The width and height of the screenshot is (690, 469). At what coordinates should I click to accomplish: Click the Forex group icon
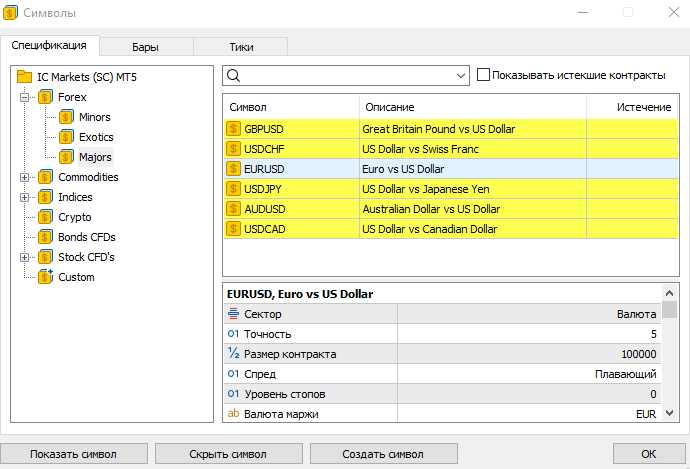pyautogui.click(x=45, y=97)
